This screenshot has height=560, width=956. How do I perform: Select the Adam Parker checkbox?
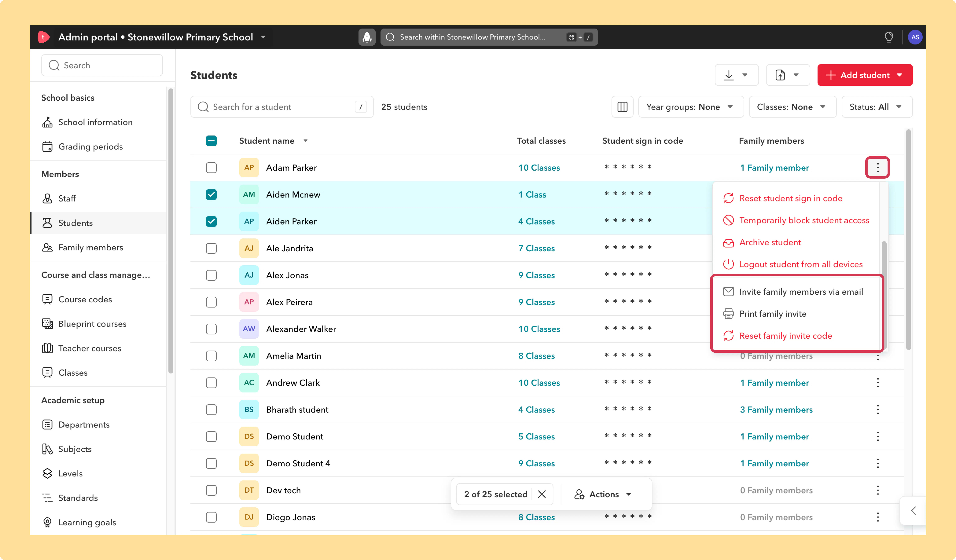[x=211, y=168]
